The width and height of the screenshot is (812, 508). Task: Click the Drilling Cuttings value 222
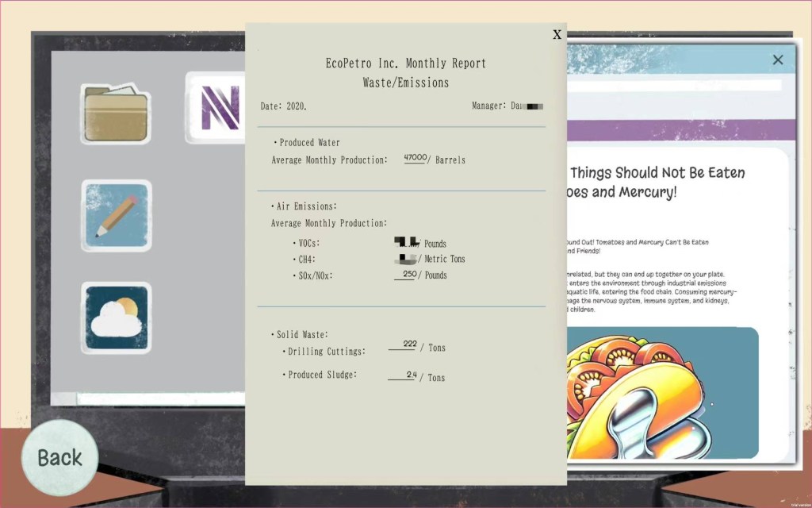(409, 344)
